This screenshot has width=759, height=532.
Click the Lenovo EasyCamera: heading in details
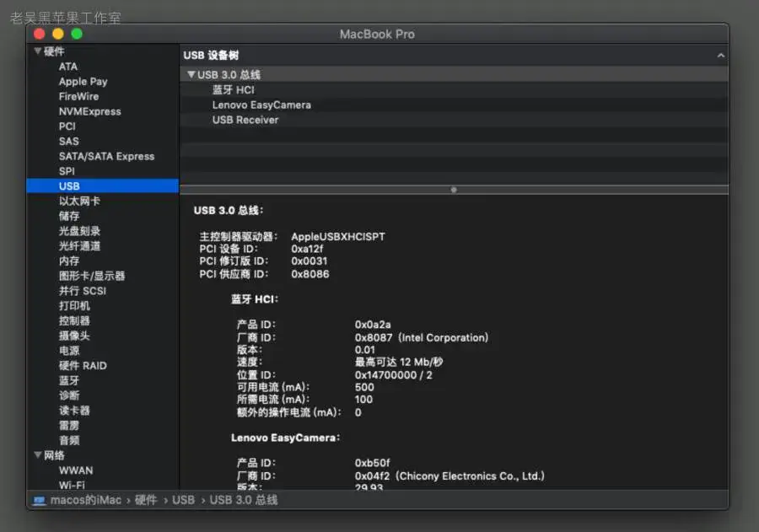[x=286, y=438]
